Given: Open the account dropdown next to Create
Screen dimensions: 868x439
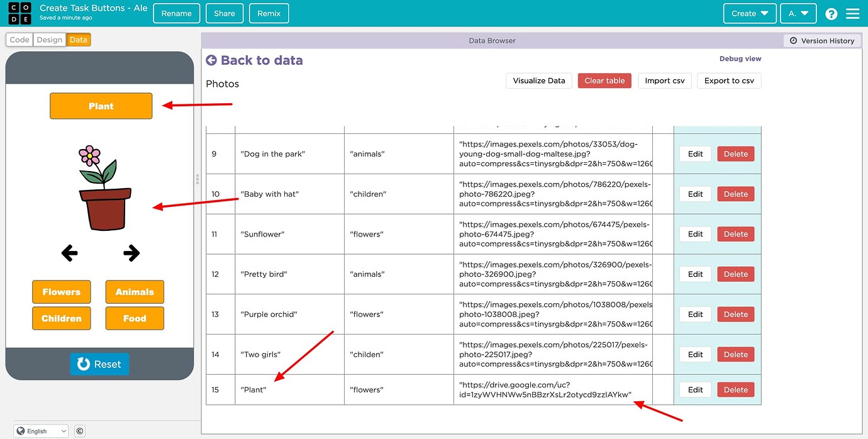Looking at the screenshot, I should coord(798,13).
